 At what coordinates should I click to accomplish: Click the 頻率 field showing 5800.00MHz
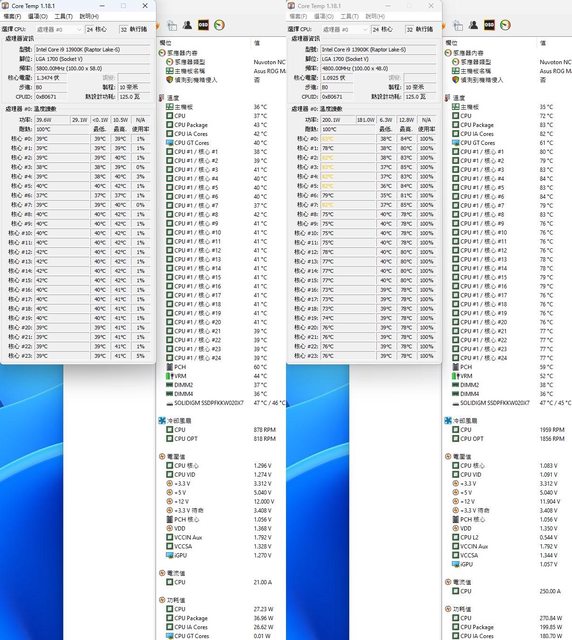92,69
